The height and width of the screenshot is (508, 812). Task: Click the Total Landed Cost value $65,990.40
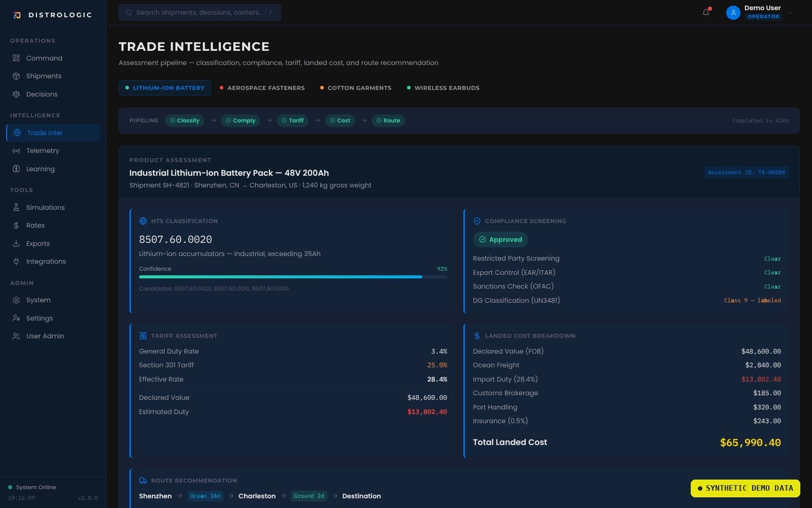pos(750,442)
